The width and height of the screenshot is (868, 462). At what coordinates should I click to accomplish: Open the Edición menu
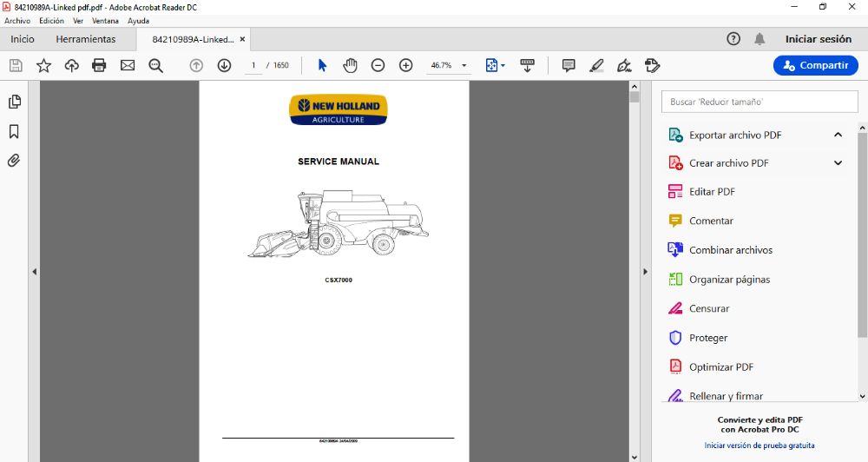point(51,21)
